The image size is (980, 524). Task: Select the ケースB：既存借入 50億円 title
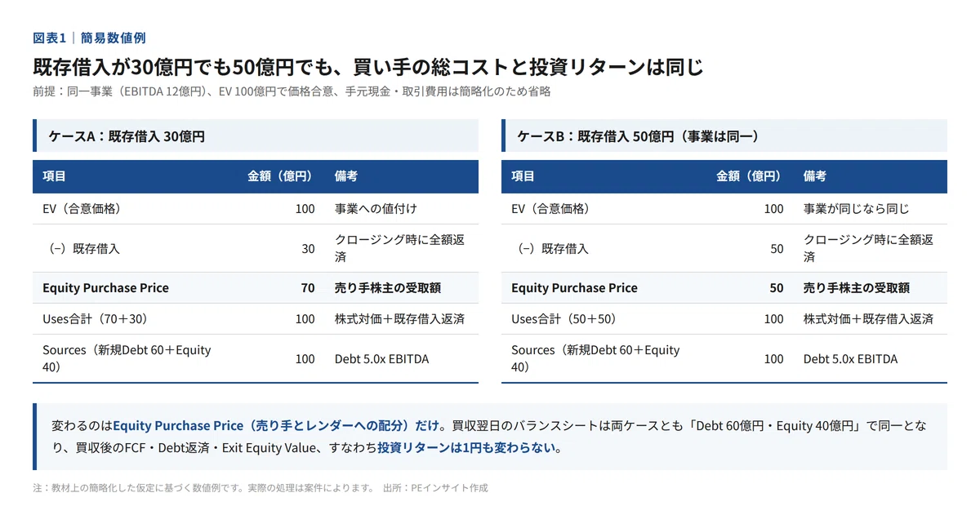[638, 136]
